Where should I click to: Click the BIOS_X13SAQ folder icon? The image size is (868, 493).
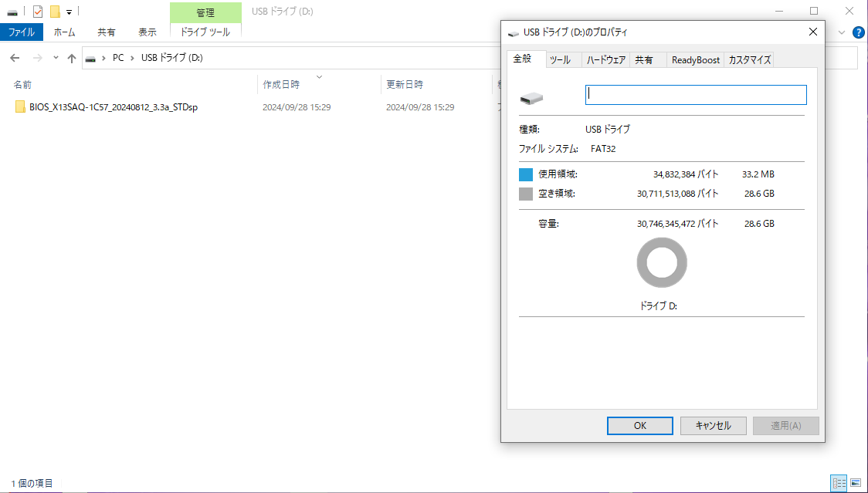20,107
